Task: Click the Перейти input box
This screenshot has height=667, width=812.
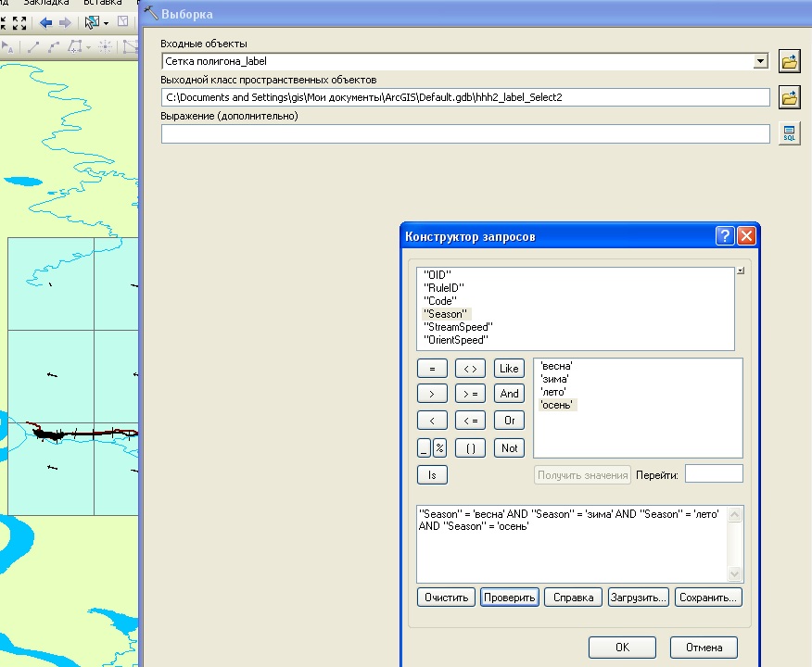Action: (x=714, y=473)
